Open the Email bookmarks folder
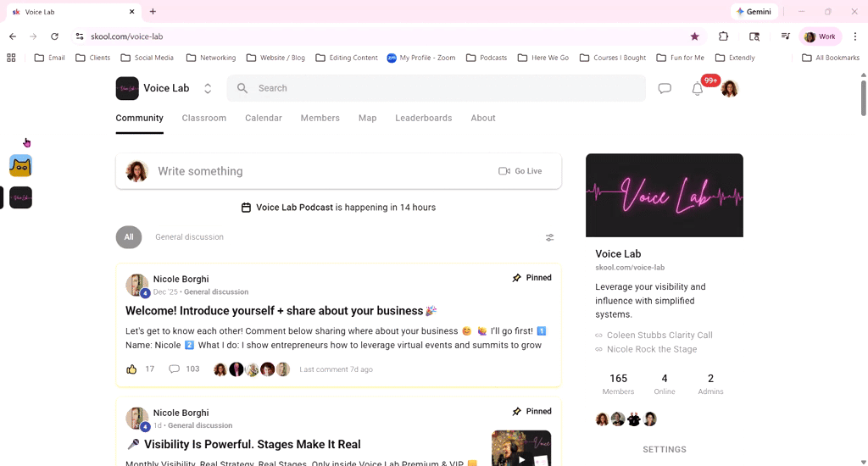The width and height of the screenshot is (868, 466). [x=49, y=58]
